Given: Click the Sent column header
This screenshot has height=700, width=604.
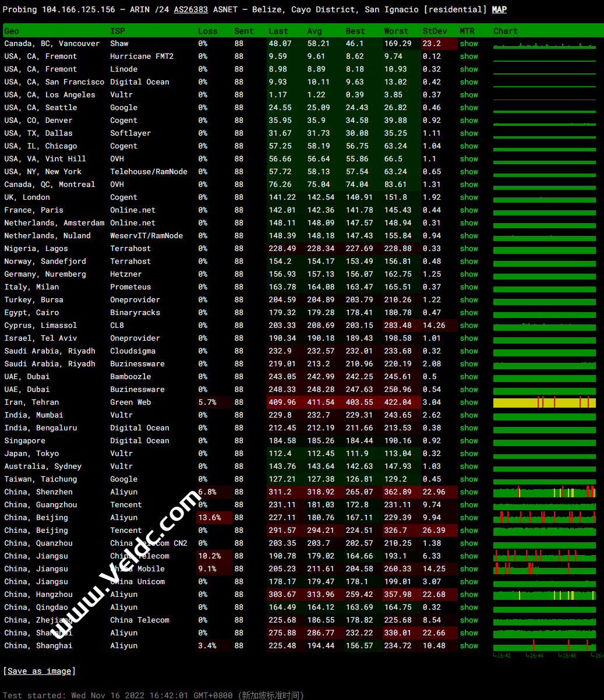Looking at the screenshot, I should click(244, 31).
